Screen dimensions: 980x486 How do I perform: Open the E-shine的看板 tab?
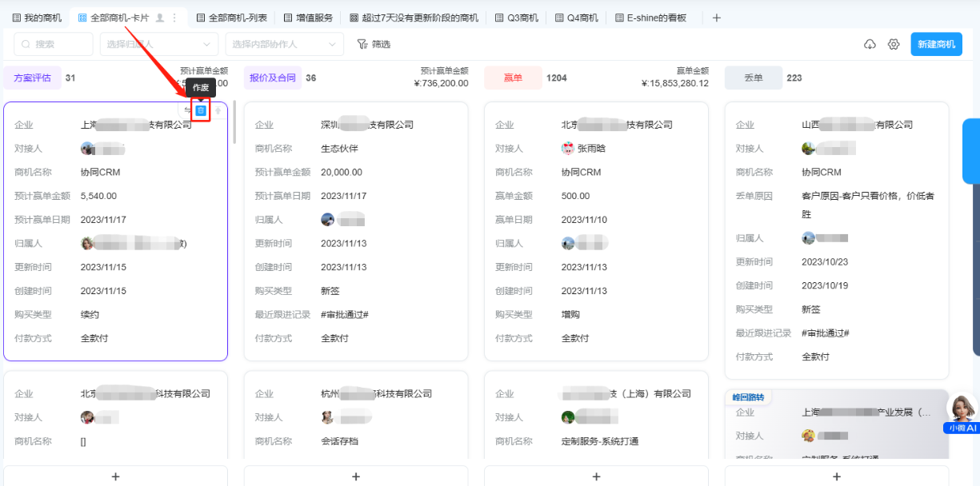[x=650, y=18]
